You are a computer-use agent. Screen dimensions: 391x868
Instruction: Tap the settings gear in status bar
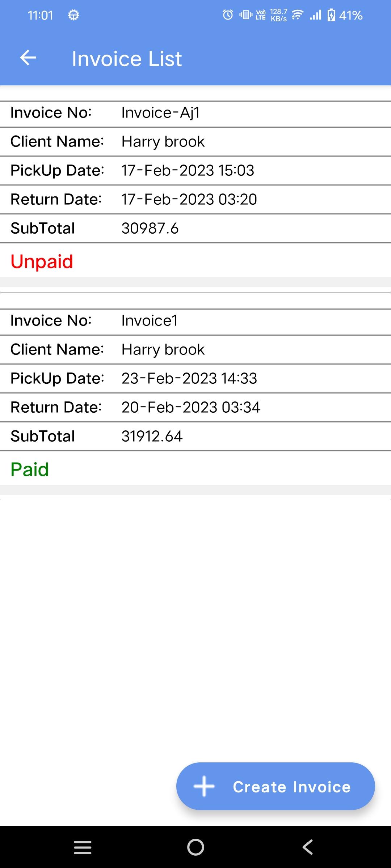pos(73,15)
